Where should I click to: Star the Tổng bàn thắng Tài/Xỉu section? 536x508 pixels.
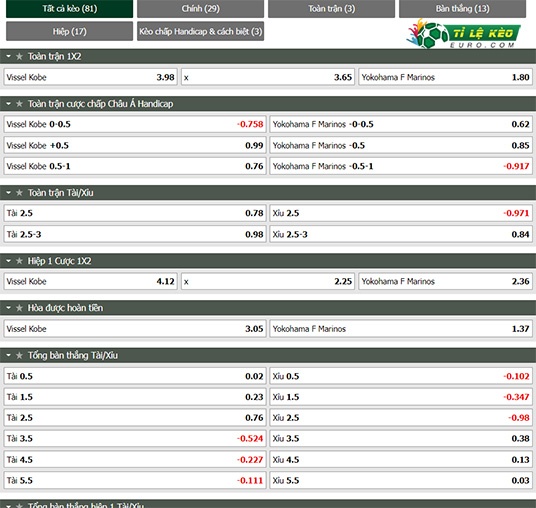pyautogui.click(x=19, y=356)
